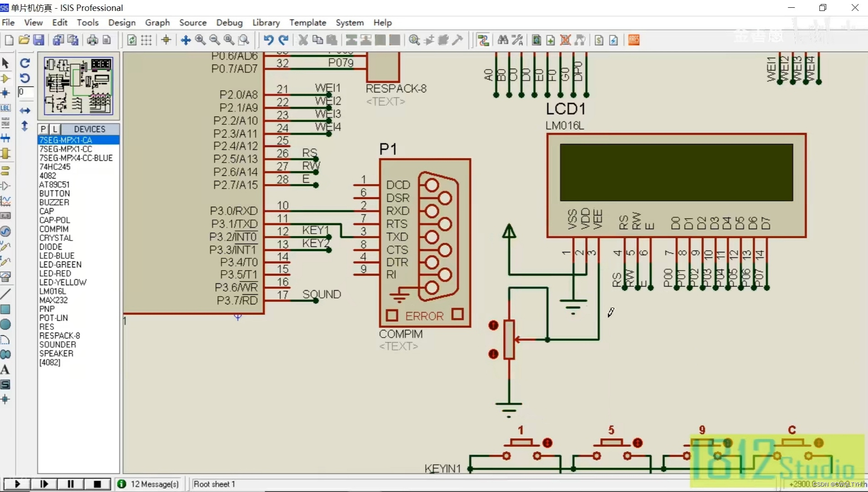The image size is (868, 492).
Task: Stop the simulation
Action: [x=97, y=484]
